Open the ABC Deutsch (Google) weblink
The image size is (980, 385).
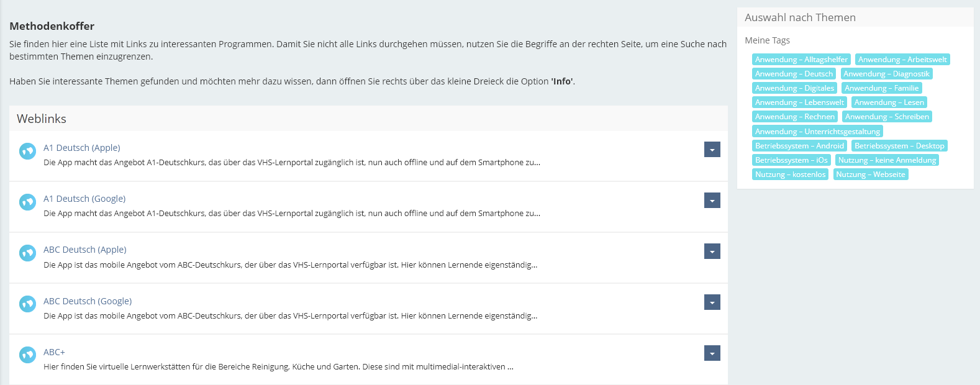87,301
